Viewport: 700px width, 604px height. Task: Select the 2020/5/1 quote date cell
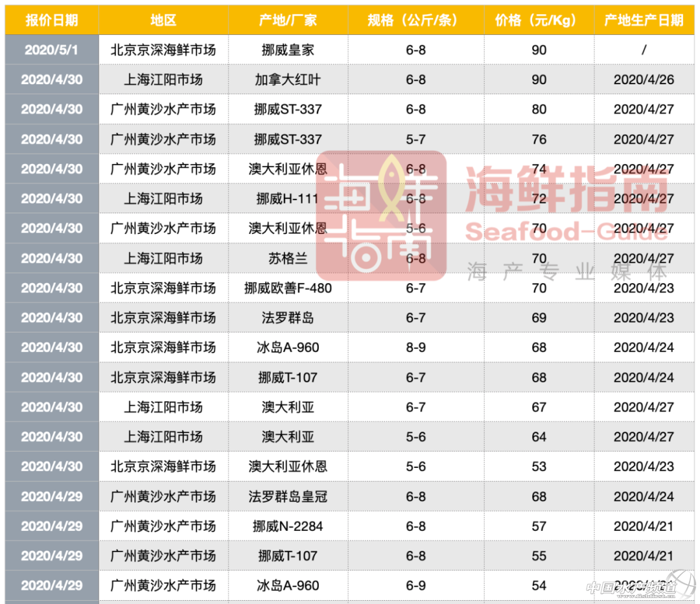(x=52, y=50)
